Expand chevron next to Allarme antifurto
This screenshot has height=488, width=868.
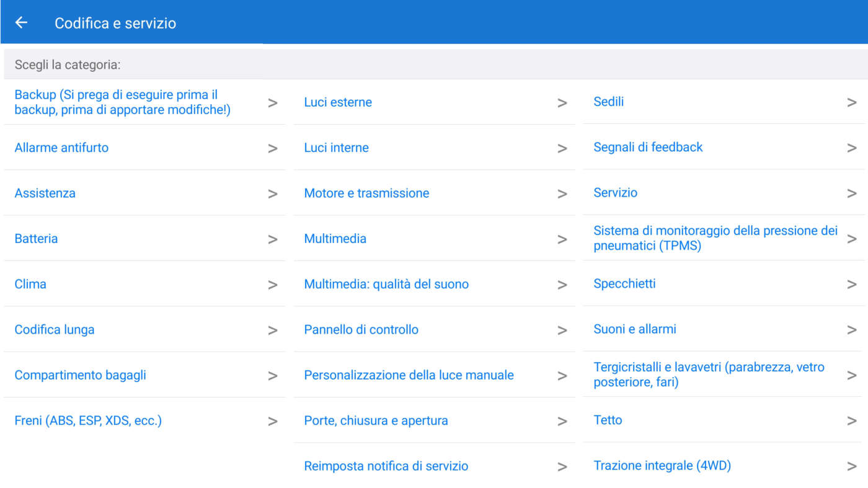coord(272,148)
